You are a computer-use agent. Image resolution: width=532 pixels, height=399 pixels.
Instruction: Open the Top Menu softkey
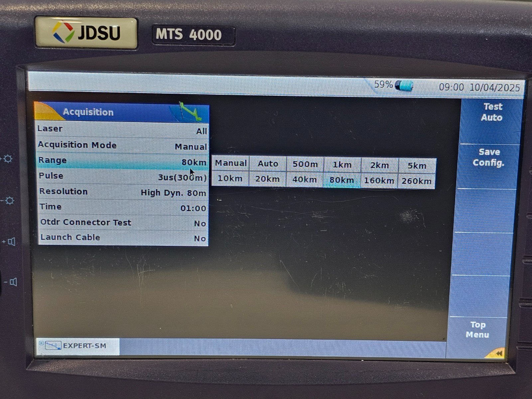(477, 330)
